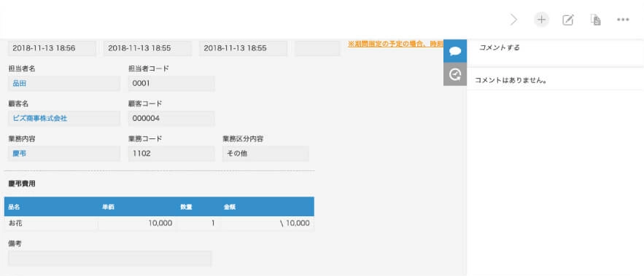This screenshot has width=644, height=276.
Task: Add a new record with plus icon
Action: [541, 20]
